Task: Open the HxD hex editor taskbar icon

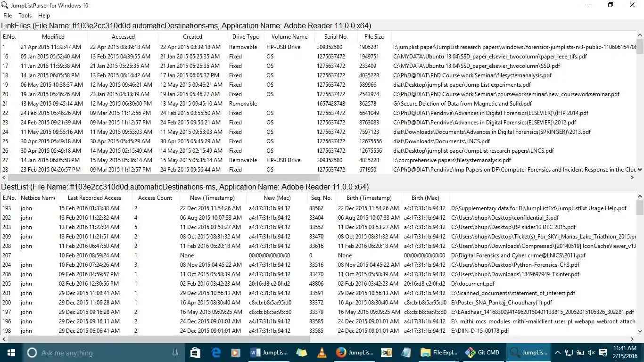Action: point(387,353)
